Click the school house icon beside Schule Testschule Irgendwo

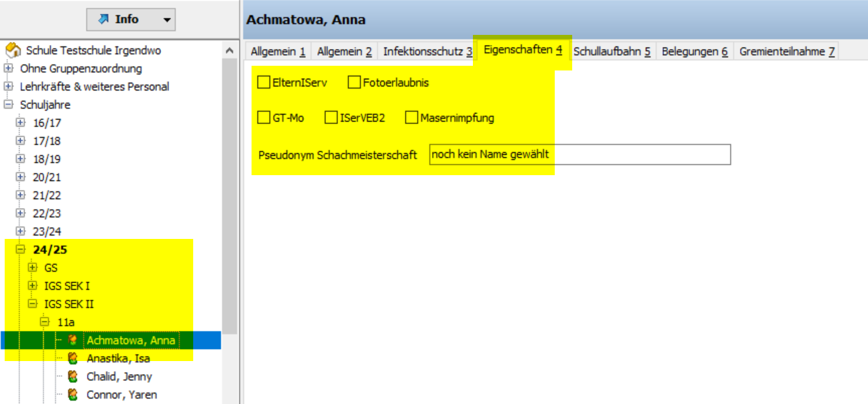[13, 50]
